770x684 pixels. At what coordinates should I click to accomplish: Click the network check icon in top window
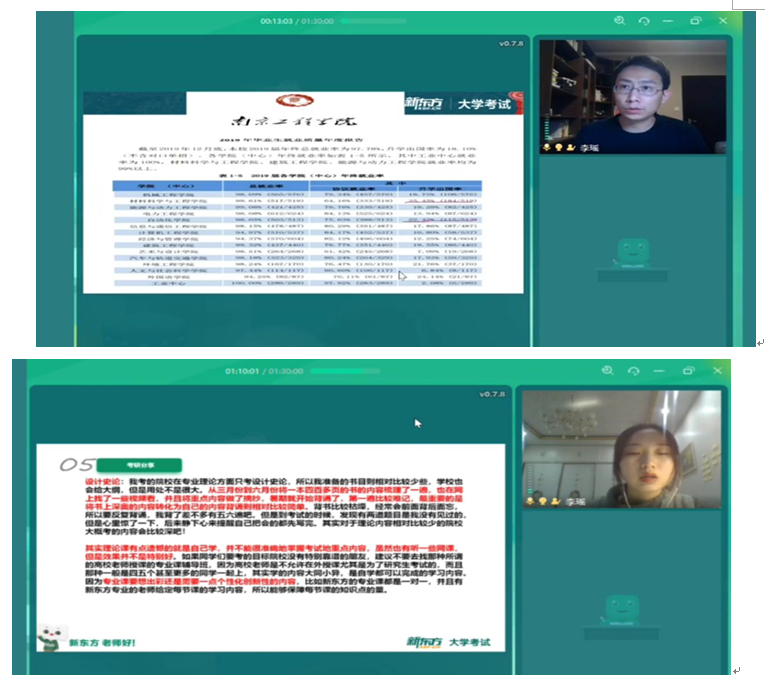(x=620, y=20)
